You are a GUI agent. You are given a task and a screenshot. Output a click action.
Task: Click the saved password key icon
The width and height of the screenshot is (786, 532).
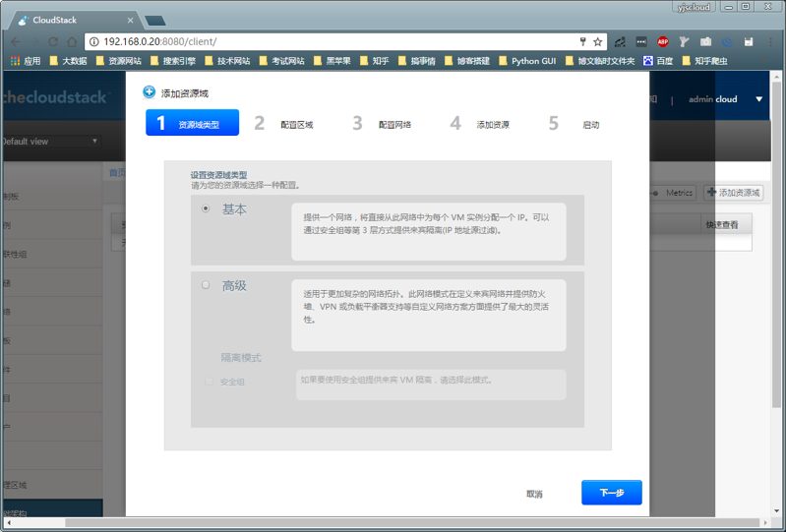[582, 42]
